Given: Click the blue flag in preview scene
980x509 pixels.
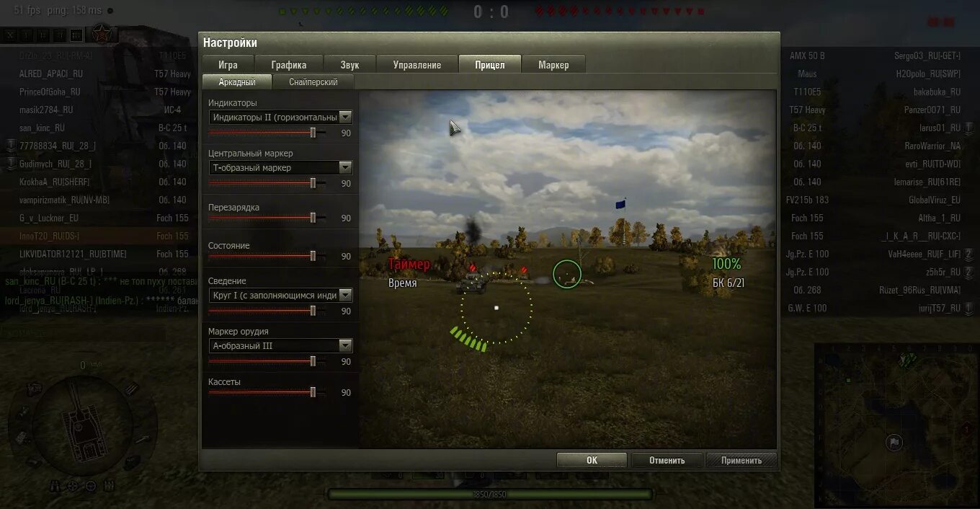Looking at the screenshot, I should [620, 205].
